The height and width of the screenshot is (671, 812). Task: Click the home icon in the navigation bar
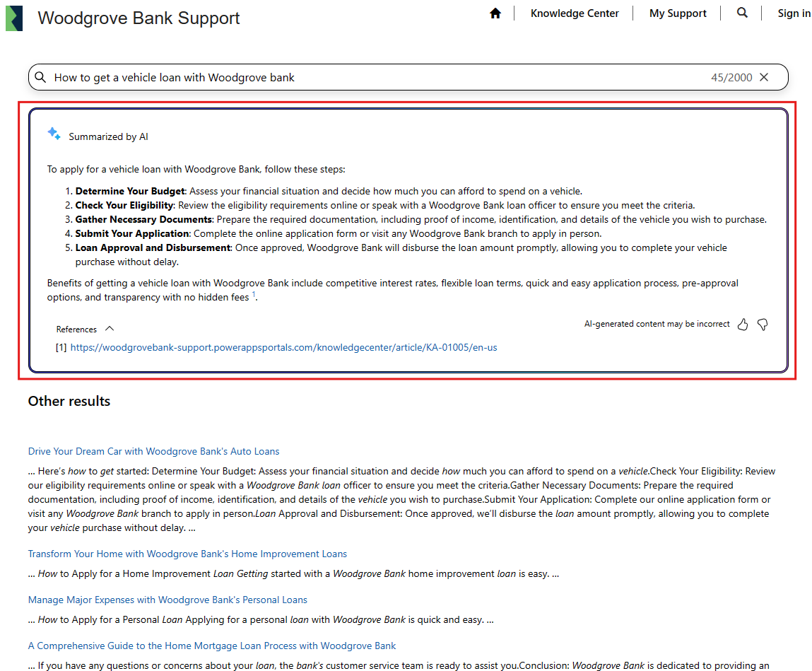(x=495, y=12)
